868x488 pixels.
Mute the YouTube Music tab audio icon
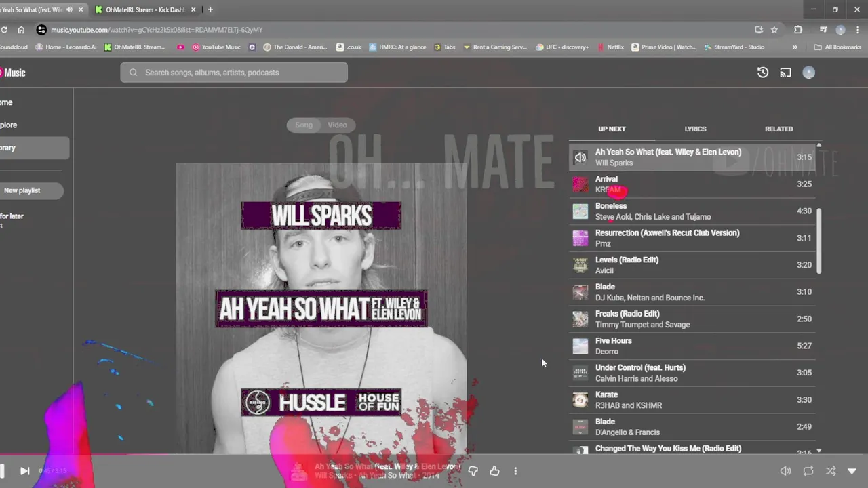coord(69,9)
